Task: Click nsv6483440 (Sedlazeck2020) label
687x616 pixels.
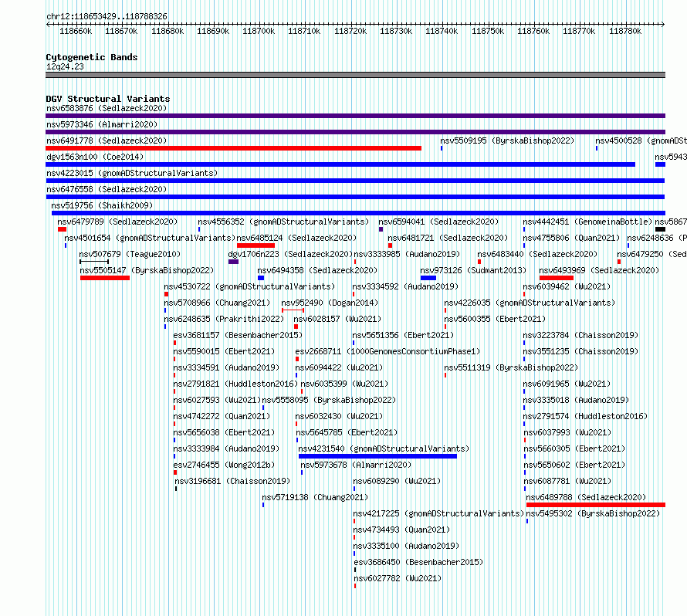Action: point(537,254)
